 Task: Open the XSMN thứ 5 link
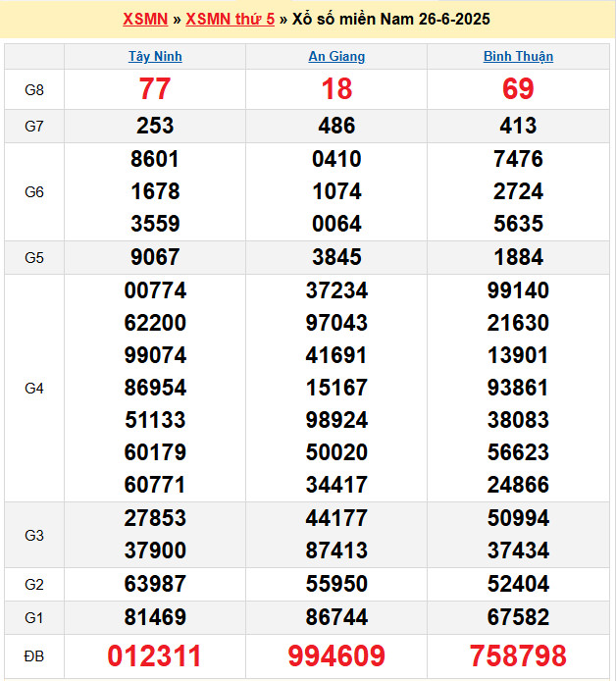231,19
